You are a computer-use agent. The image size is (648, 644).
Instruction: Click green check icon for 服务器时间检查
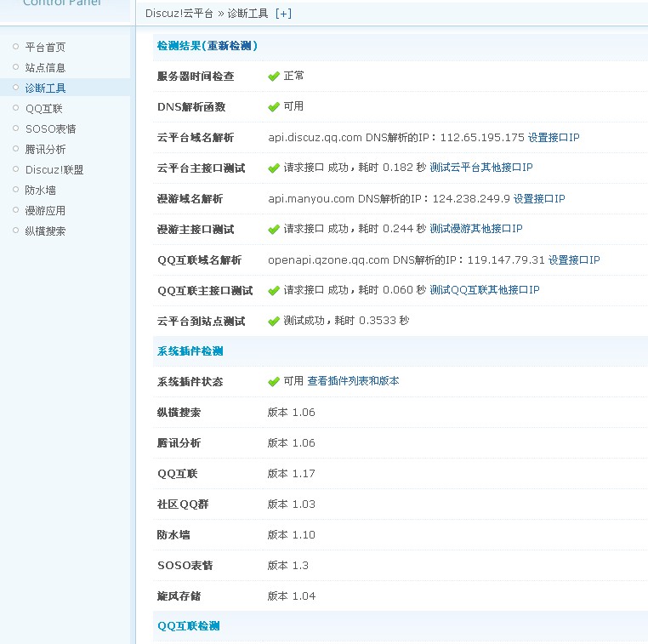tap(274, 77)
